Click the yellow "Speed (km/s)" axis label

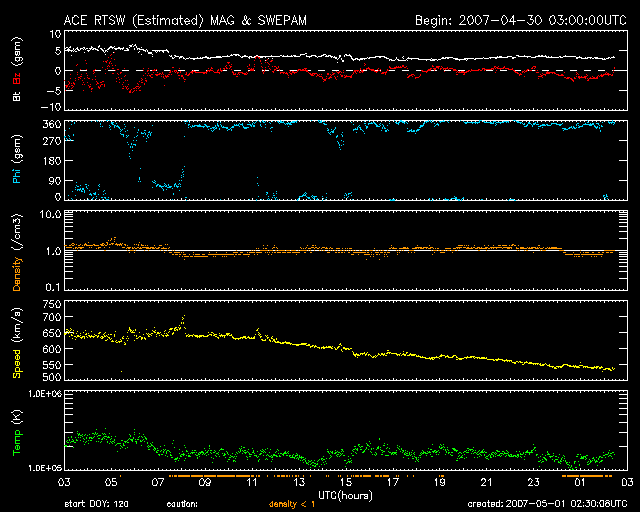coord(17,343)
